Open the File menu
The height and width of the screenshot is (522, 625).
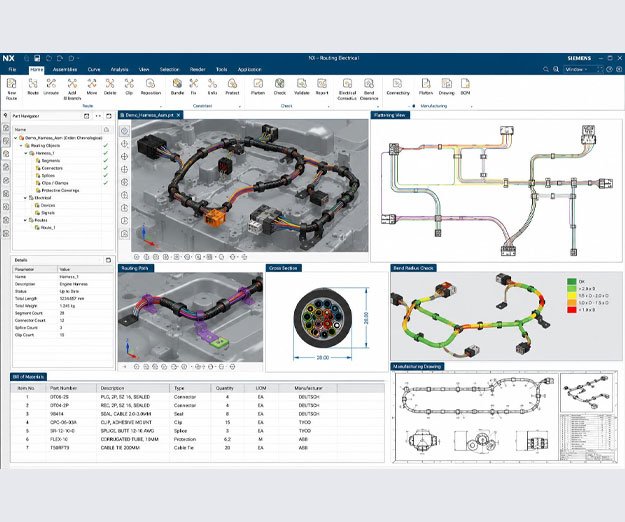[12, 69]
